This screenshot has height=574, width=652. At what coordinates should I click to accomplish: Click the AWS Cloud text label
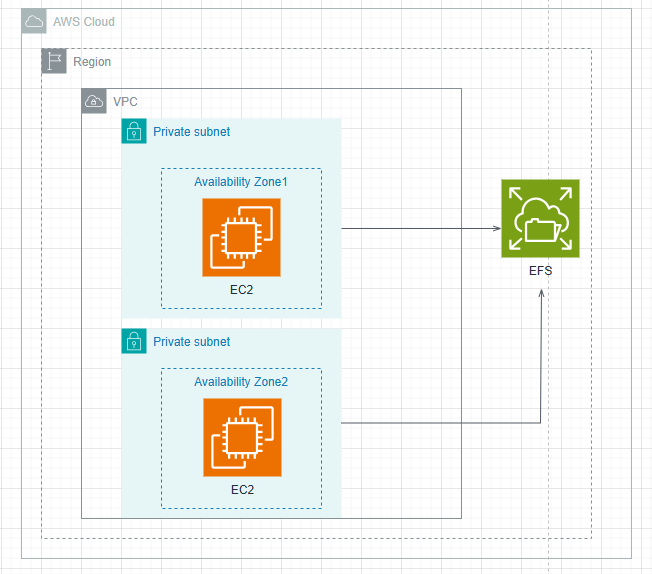[x=83, y=22]
